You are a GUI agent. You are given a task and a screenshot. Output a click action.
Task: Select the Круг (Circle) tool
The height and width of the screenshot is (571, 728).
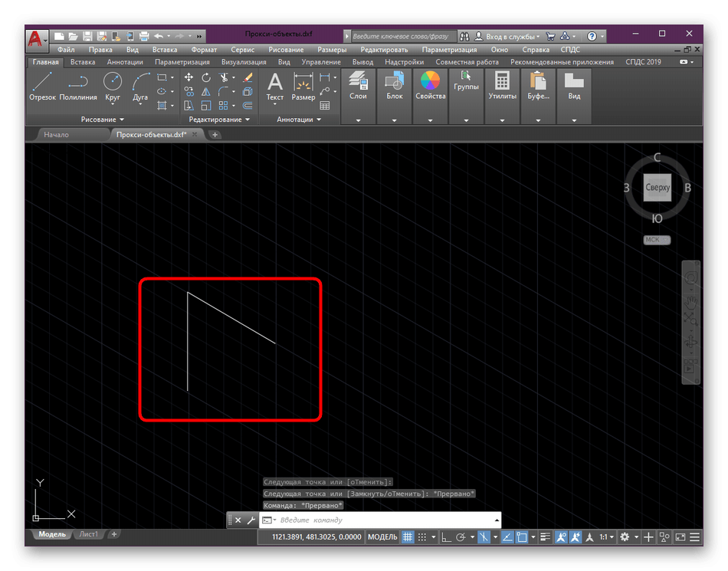click(113, 87)
